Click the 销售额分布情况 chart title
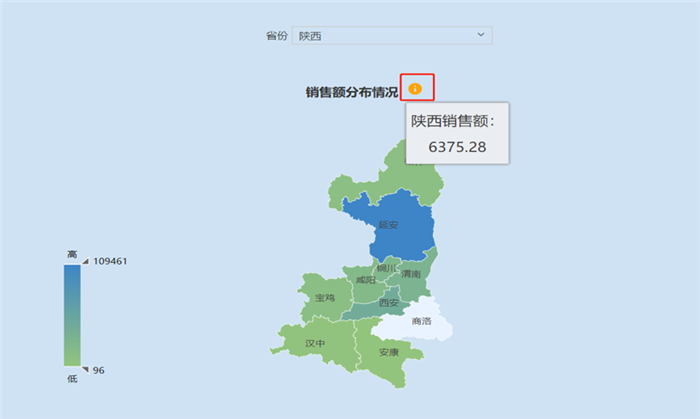 [352, 92]
